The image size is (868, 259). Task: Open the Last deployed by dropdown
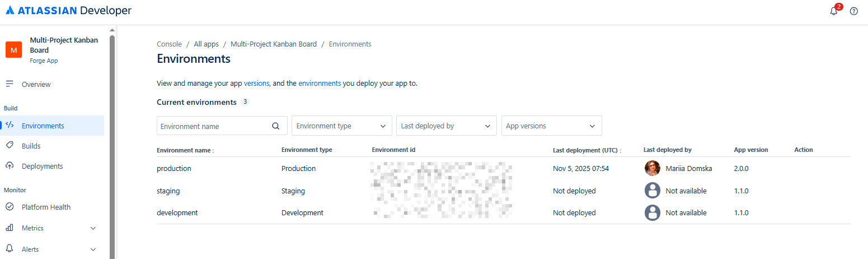tap(446, 126)
